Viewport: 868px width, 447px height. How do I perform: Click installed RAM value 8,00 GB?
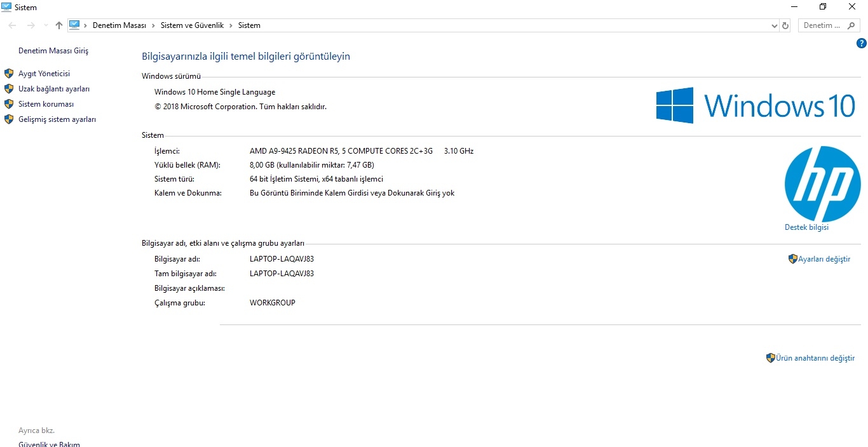[312, 165]
